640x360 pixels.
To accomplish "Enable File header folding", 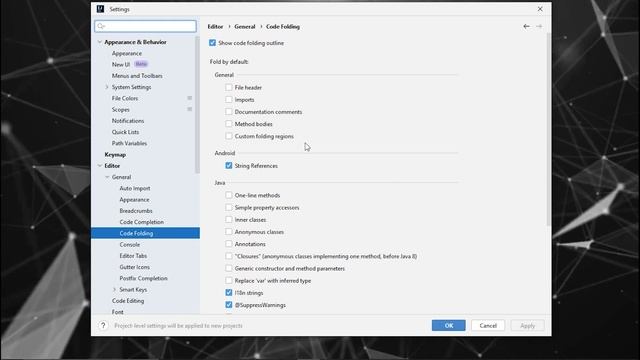I will tap(229, 87).
